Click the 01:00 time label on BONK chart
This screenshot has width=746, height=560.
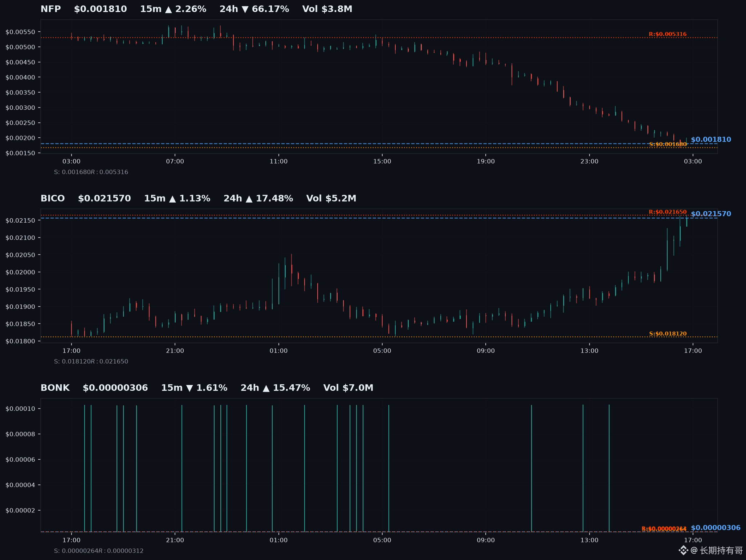tap(278, 540)
